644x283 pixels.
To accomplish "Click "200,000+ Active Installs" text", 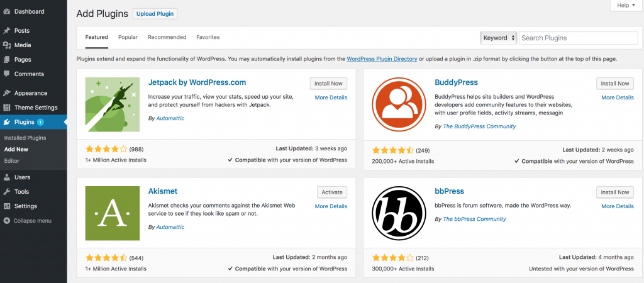I will [403, 162].
